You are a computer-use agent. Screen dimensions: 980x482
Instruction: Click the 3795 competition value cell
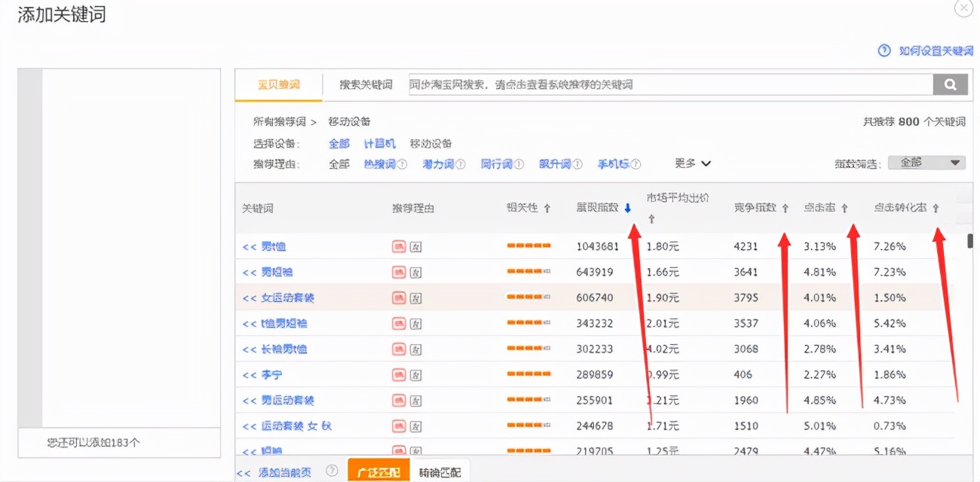pyautogui.click(x=746, y=297)
